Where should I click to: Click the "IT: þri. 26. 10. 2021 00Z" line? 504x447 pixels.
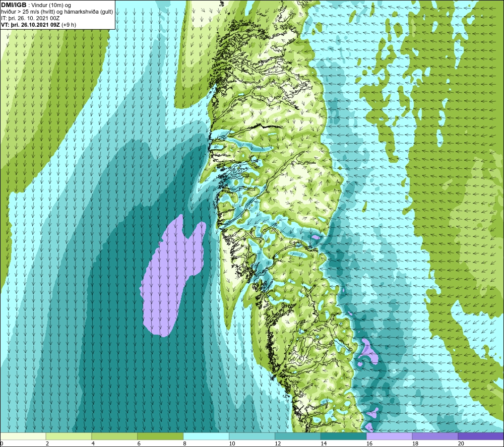[x=31, y=18]
